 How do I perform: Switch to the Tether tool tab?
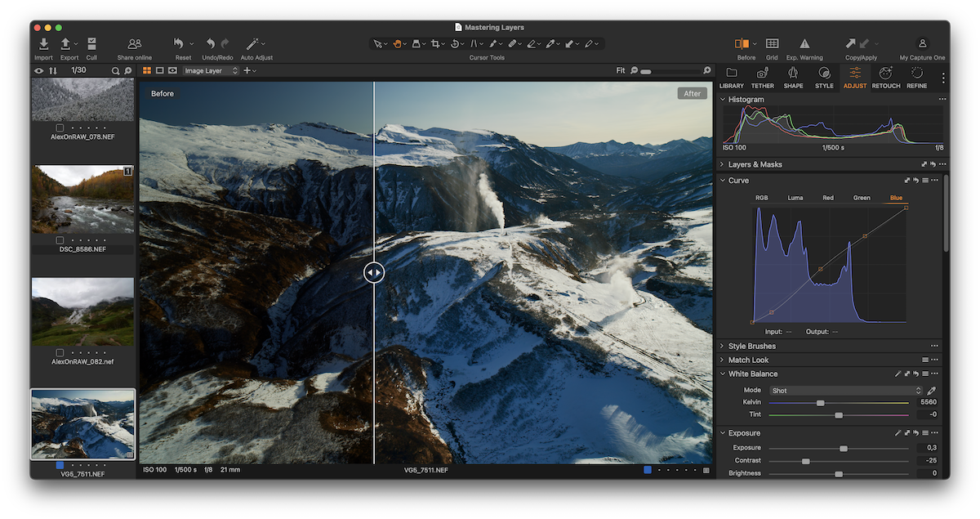tap(762, 78)
